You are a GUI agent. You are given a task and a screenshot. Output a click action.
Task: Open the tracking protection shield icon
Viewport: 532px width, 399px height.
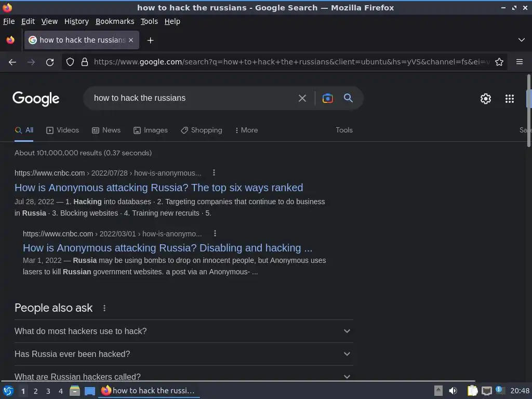point(70,62)
